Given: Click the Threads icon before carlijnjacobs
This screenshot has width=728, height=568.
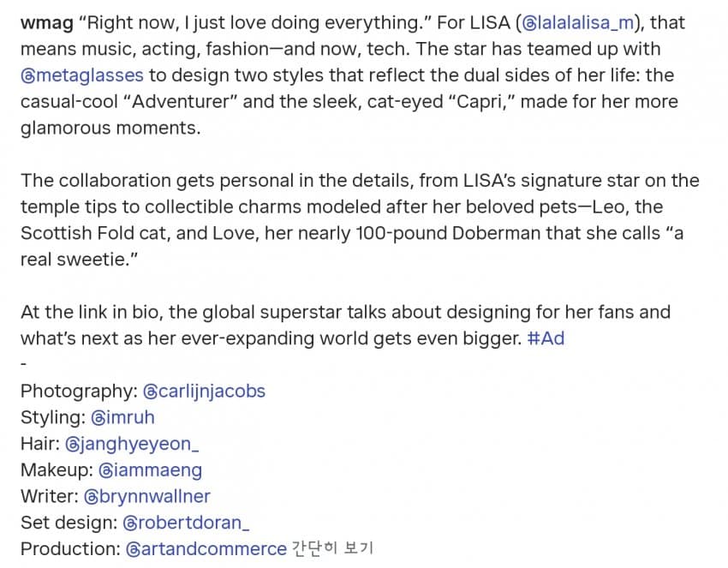Looking at the screenshot, I should (x=151, y=392).
